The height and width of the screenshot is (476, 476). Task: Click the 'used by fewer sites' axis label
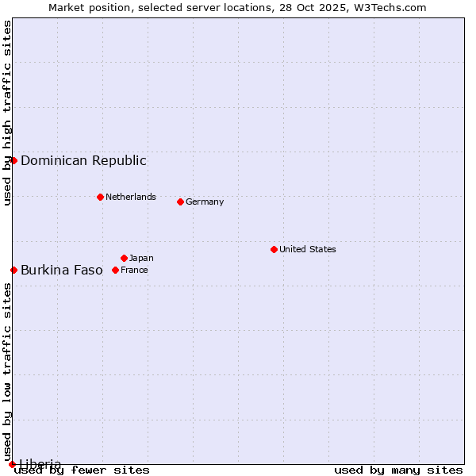coord(83,470)
